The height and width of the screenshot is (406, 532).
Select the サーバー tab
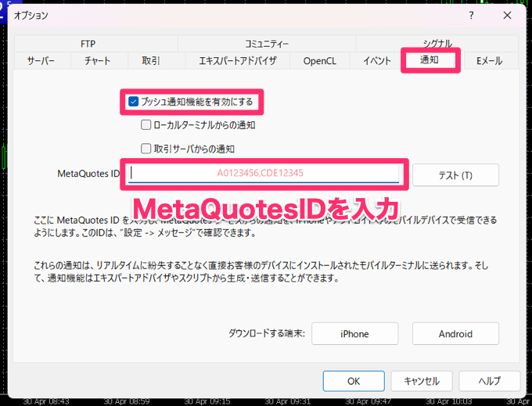tap(42, 61)
